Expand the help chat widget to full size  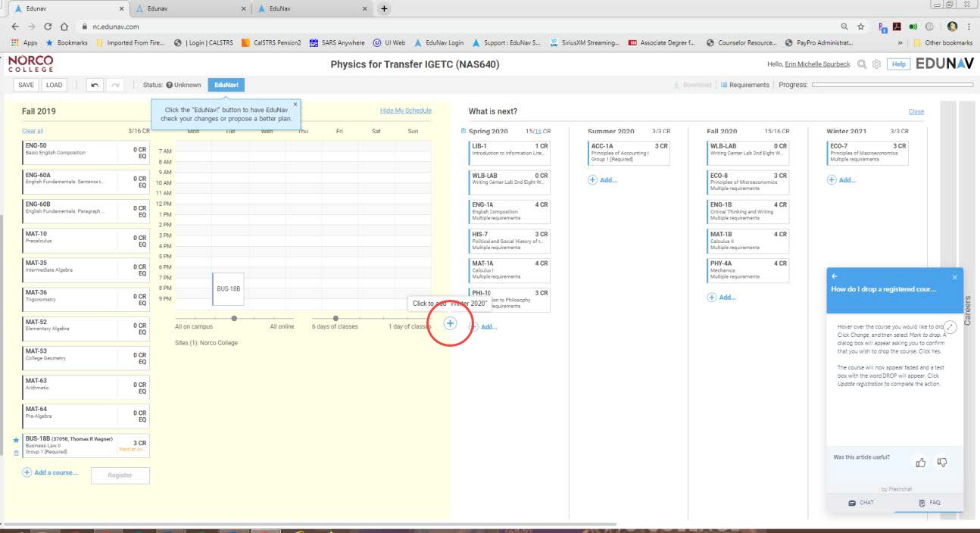[x=951, y=326]
